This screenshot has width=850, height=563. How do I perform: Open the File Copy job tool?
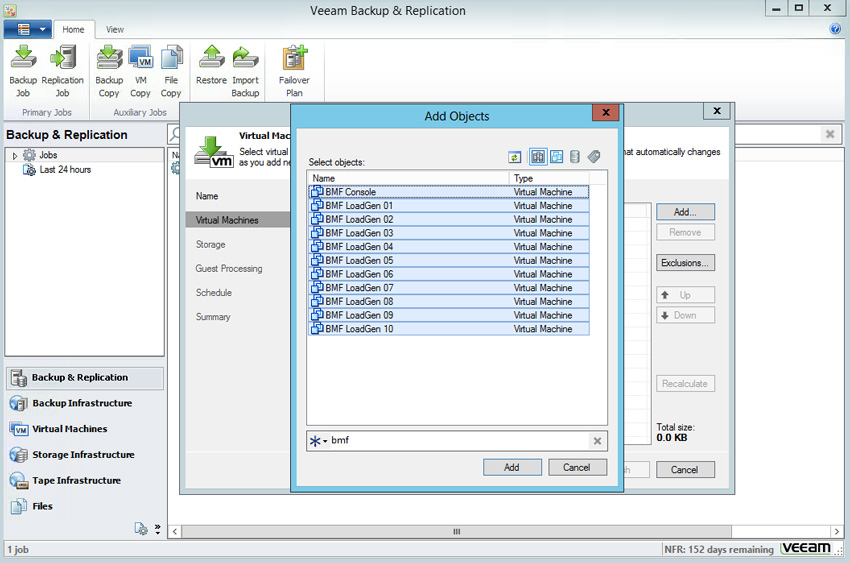point(171,56)
